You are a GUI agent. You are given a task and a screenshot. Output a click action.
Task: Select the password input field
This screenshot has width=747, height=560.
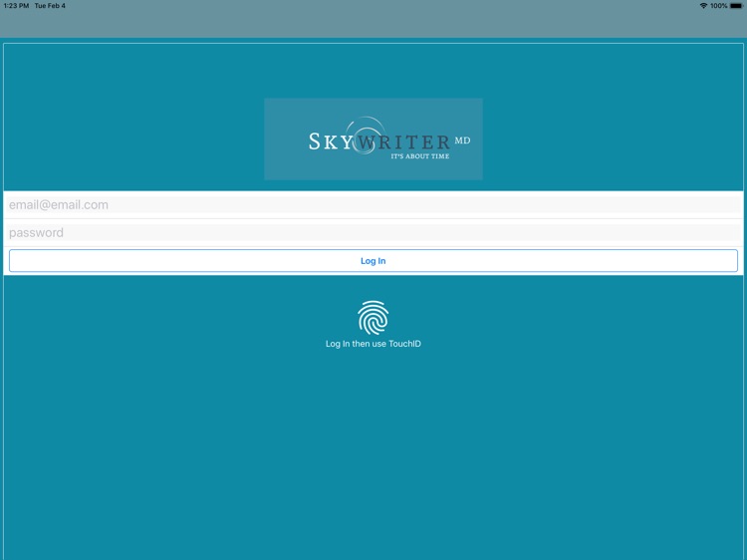click(x=373, y=232)
